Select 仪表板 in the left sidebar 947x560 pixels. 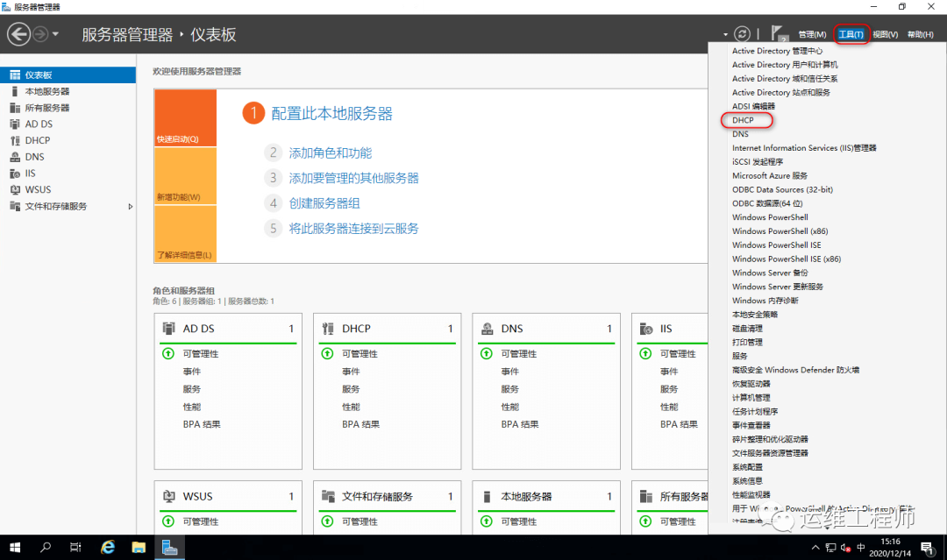(x=68, y=74)
